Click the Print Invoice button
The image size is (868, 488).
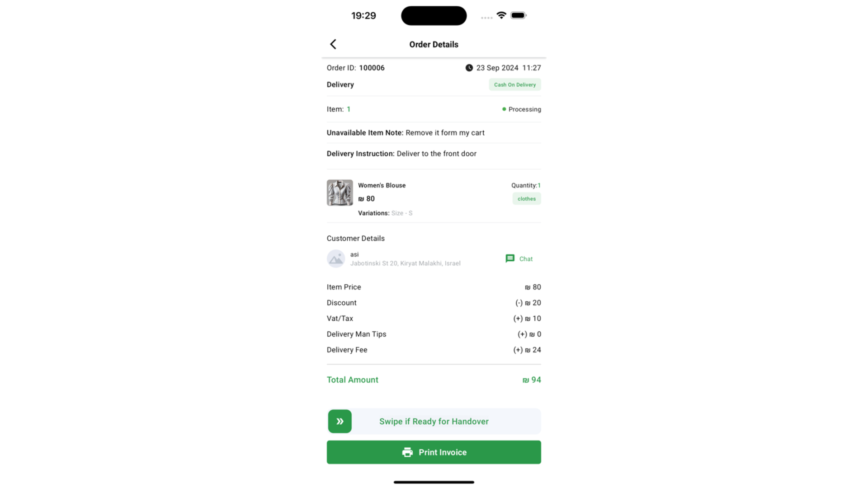pyautogui.click(x=434, y=452)
